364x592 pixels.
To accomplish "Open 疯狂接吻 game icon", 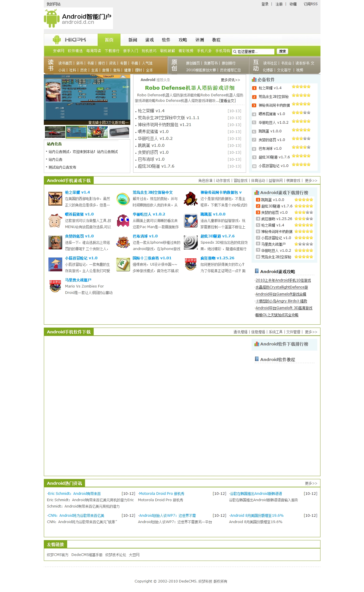I will (x=191, y=264).
